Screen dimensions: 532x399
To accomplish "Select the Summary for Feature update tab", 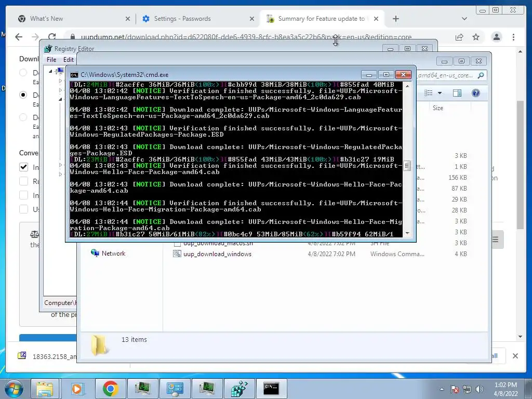I will click(x=321, y=19).
